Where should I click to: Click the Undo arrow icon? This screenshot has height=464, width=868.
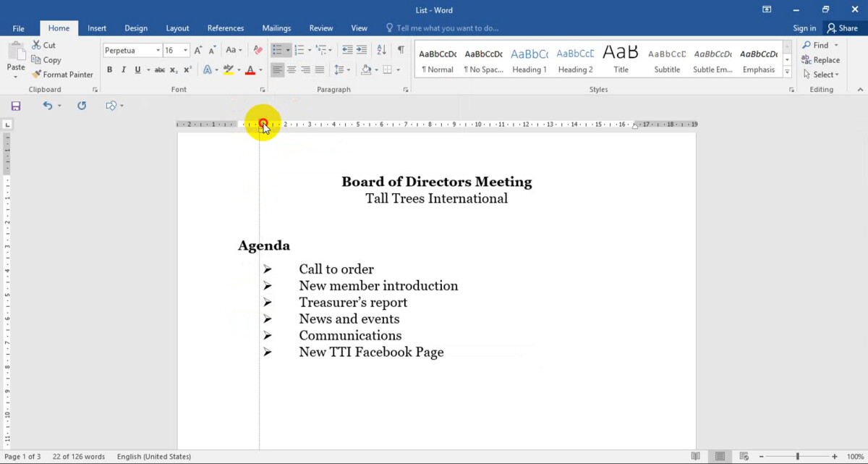pos(47,106)
